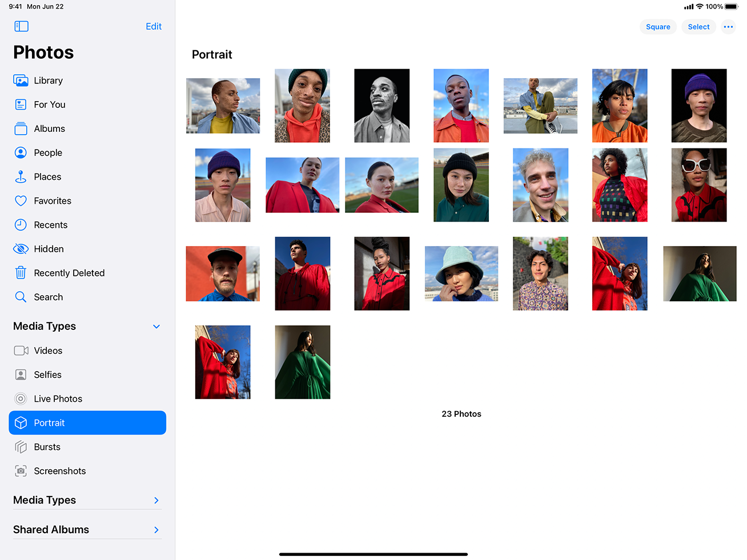Viewport: 747px width, 560px height.
Task: Click the 9:41 clock in status bar
Action: click(15, 7)
